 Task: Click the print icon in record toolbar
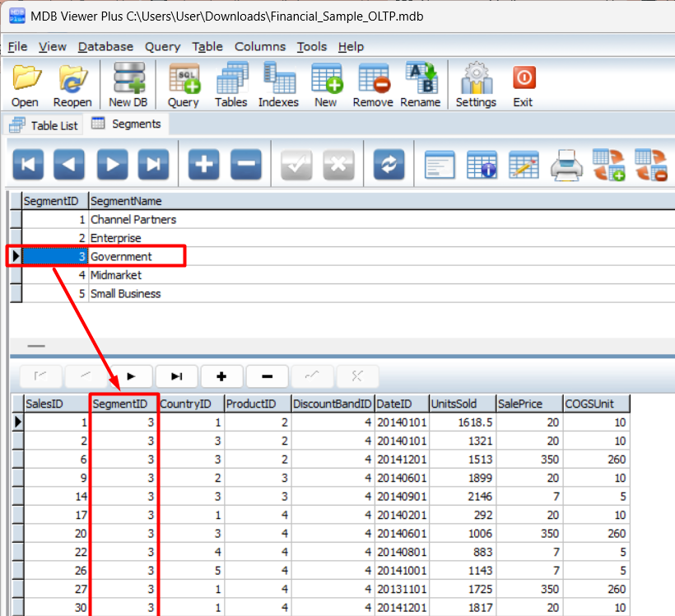click(566, 164)
